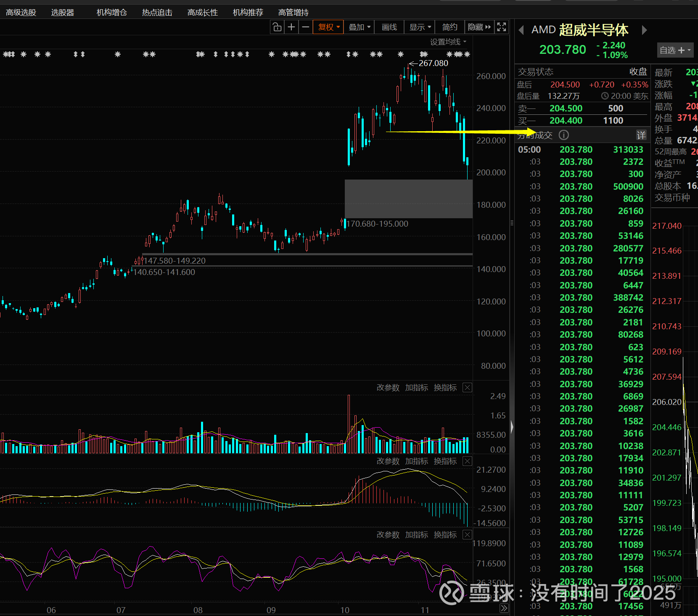Viewport: 698px width, 616px height.
Task: Click 加指标 in MACD panel
Action: click(417, 461)
